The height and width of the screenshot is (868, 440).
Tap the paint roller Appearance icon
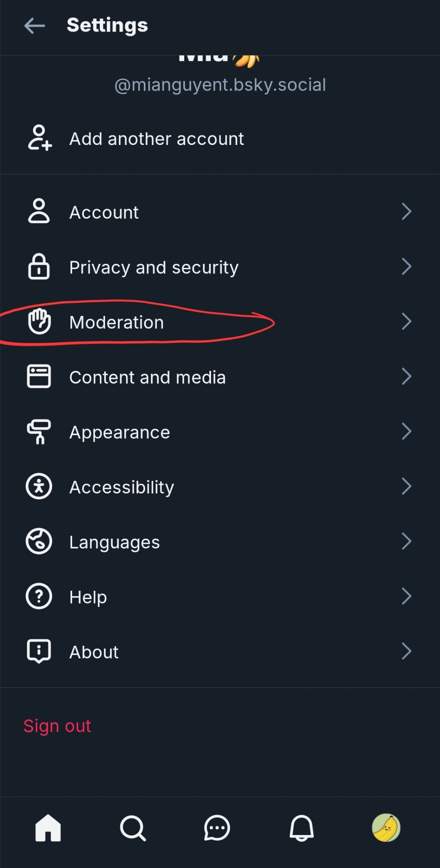click(39, 432)
